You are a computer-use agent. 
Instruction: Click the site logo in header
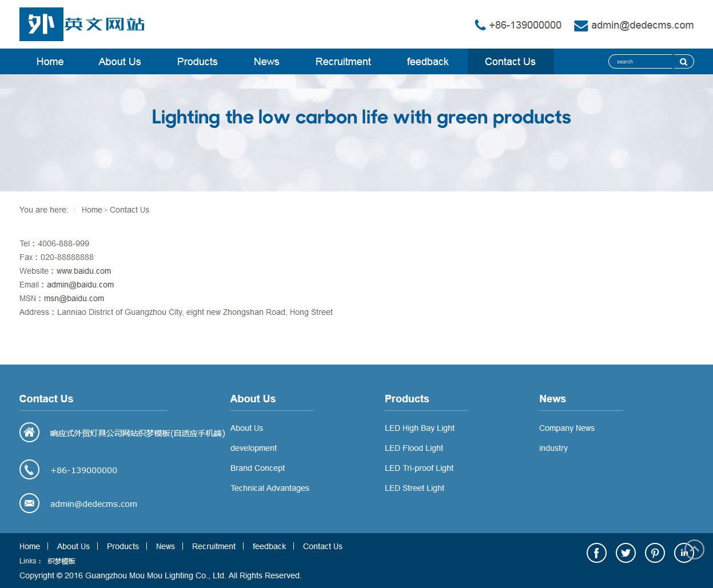[82, 25]
